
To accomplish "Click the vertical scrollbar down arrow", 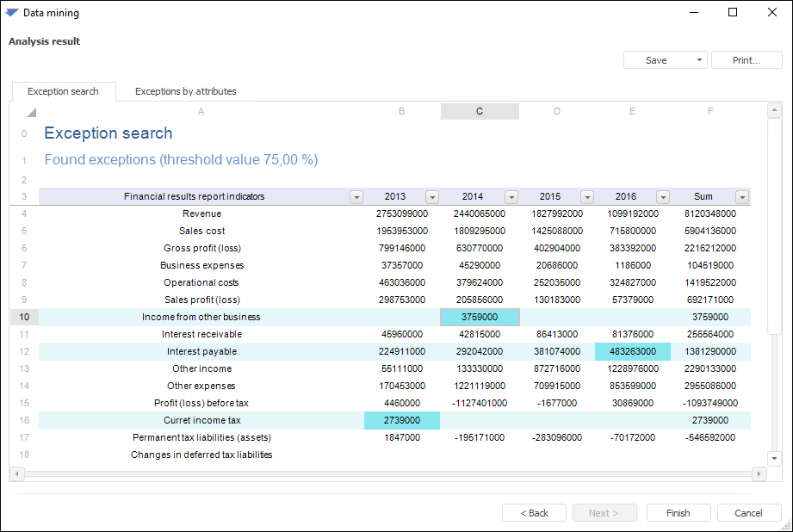I will [774, 459].
